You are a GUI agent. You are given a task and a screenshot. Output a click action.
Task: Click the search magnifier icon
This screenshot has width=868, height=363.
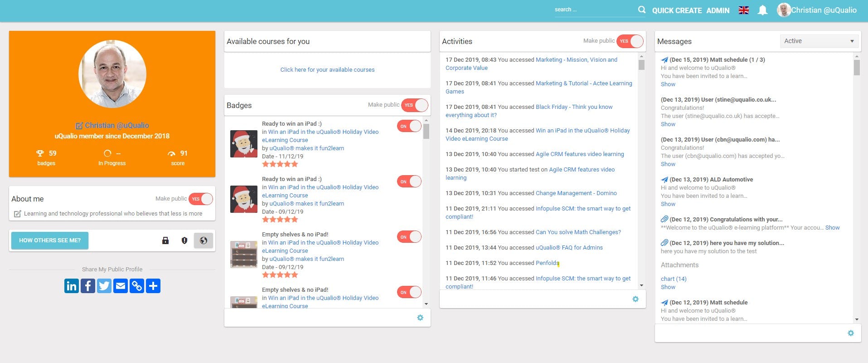coord(641,10)
